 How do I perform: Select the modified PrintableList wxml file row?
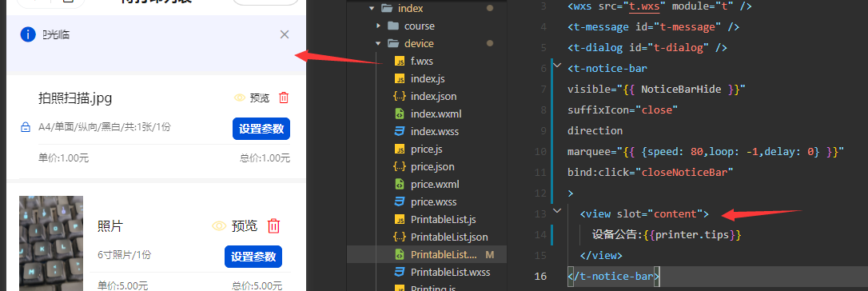coord(426,254)
